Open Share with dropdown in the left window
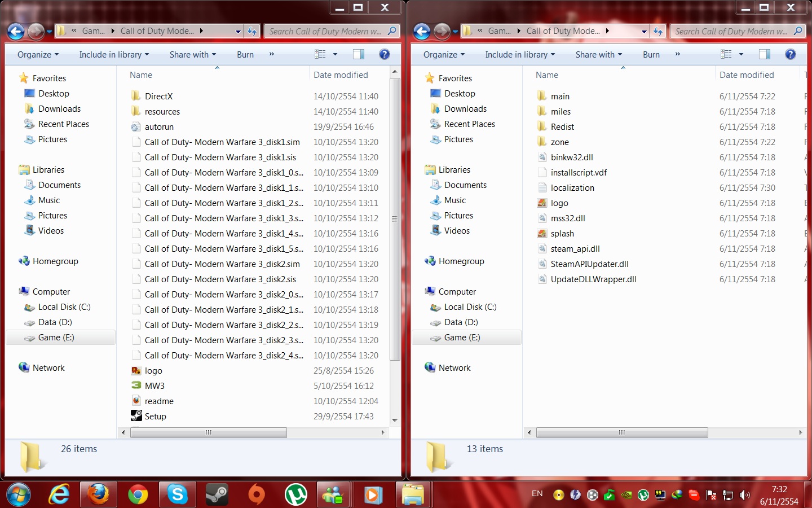The width and height of the screenshot is (812, 508). 193,55
